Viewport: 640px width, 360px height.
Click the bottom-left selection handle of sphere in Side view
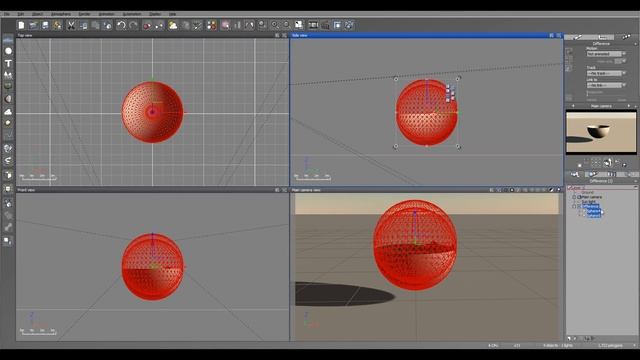pyautogui.click(x=396, y=147)
